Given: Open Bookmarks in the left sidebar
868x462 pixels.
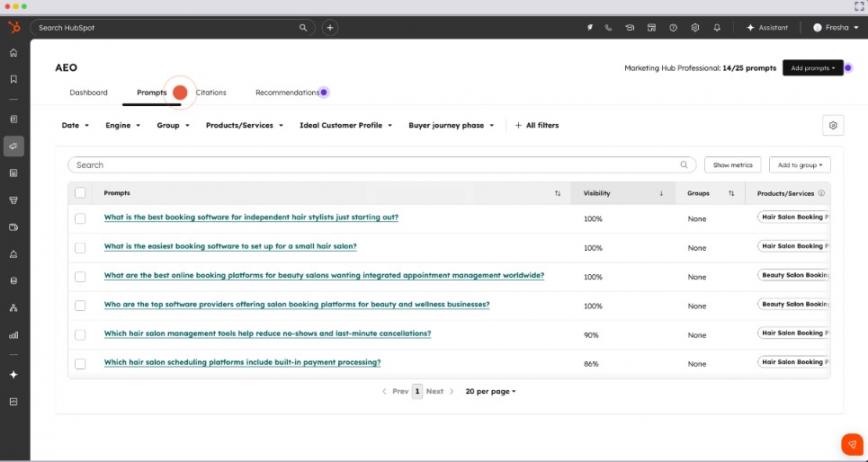Looking at the screenshot, I should (14, 79).
